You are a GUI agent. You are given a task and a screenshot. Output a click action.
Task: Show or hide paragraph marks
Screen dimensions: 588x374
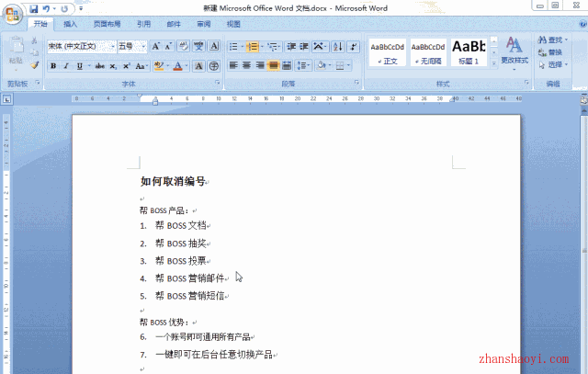coord(353,47)
